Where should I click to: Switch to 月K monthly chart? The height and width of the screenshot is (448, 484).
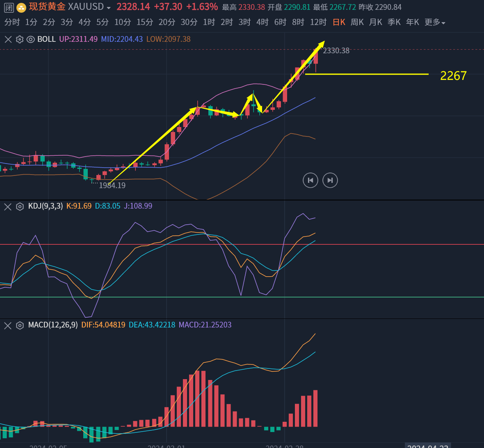[x=375, y=23]
